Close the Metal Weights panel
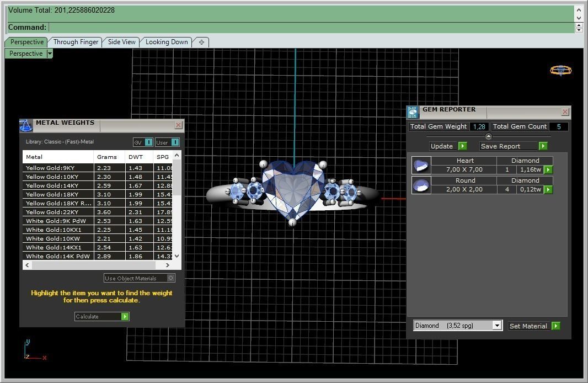Image resolution: width=588 pixels, height=383 pixels. pos(179,125)
